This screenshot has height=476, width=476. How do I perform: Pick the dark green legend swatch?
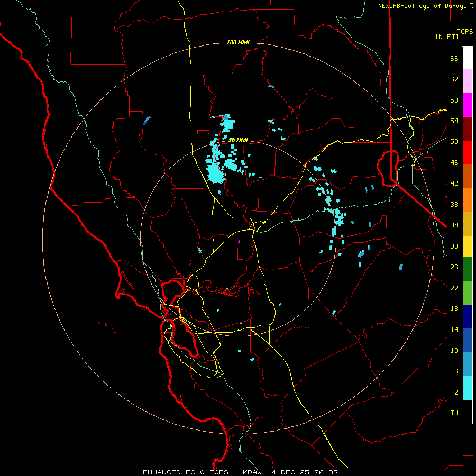(x=467, y=269)
